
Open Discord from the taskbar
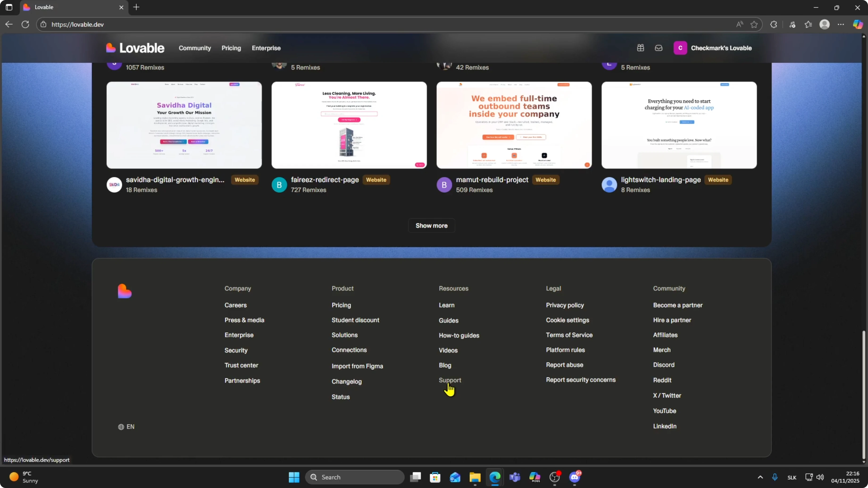(x=575, y=477)
